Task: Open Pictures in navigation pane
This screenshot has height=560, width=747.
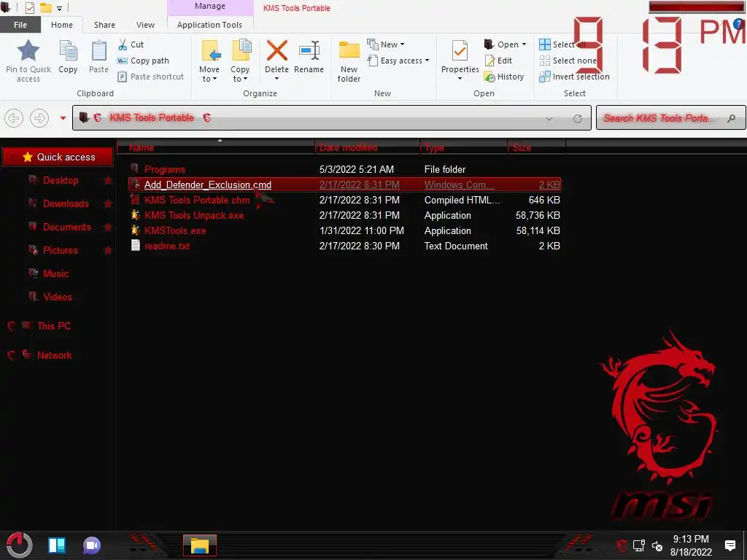Action: 60,251
